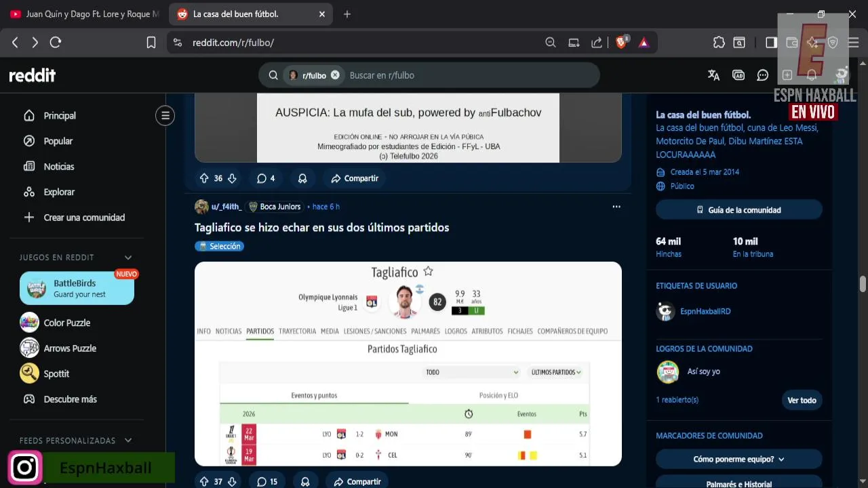Bookmark this page with the bookmark icon

click(x=151, y=42)
